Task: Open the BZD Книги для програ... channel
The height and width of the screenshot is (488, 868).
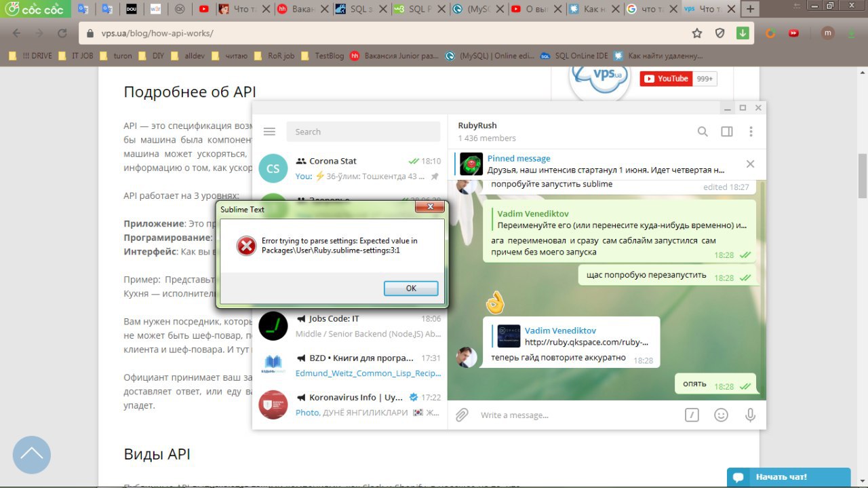Action: point(350,365)
